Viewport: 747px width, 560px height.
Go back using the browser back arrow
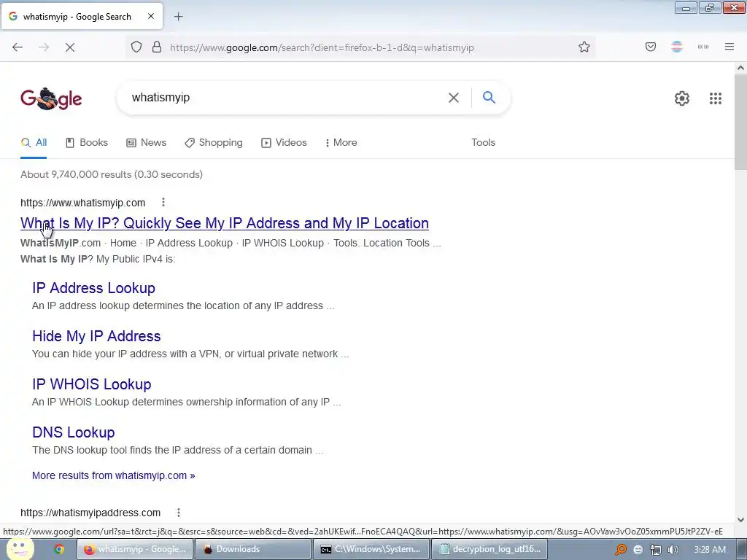(18, 47)
